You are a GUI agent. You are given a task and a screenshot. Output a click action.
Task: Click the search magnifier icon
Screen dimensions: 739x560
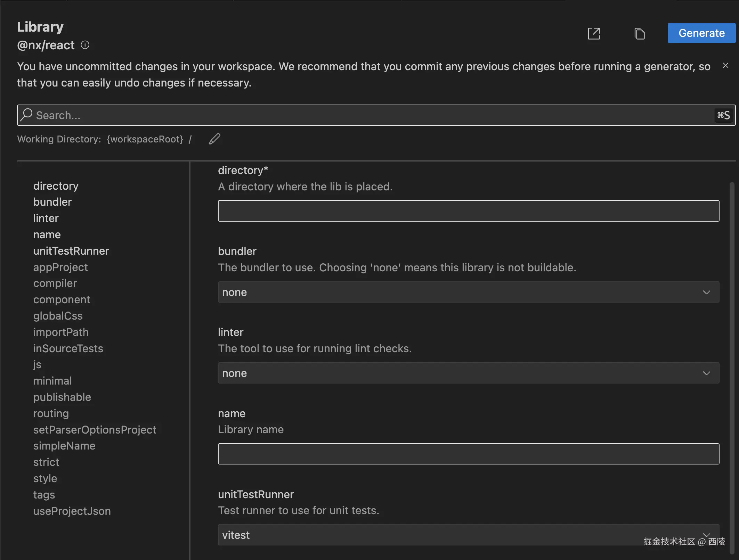tap(26, 115)
